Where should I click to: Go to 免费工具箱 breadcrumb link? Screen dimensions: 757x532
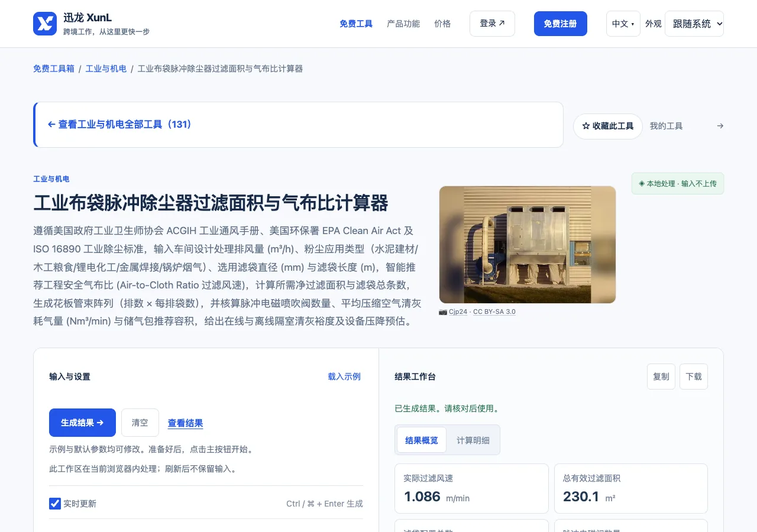(x=54, y=69)
